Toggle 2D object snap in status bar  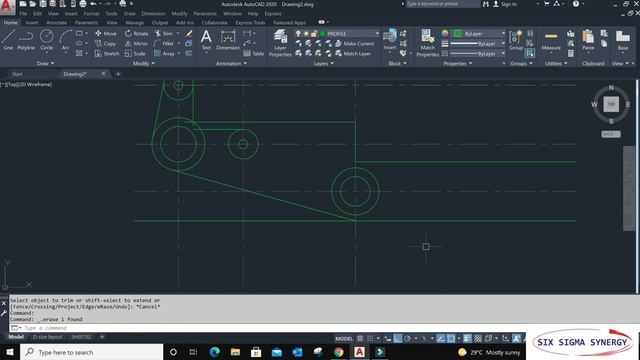point(451,338)
